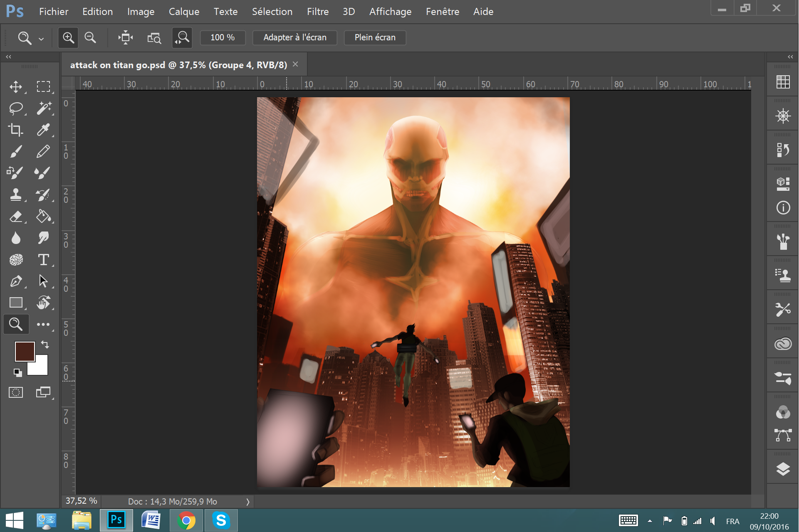The height and width of the screenshot is (532, 799).
Task: Pick the Clone Stamp tool
Action: tap(16, 195)
